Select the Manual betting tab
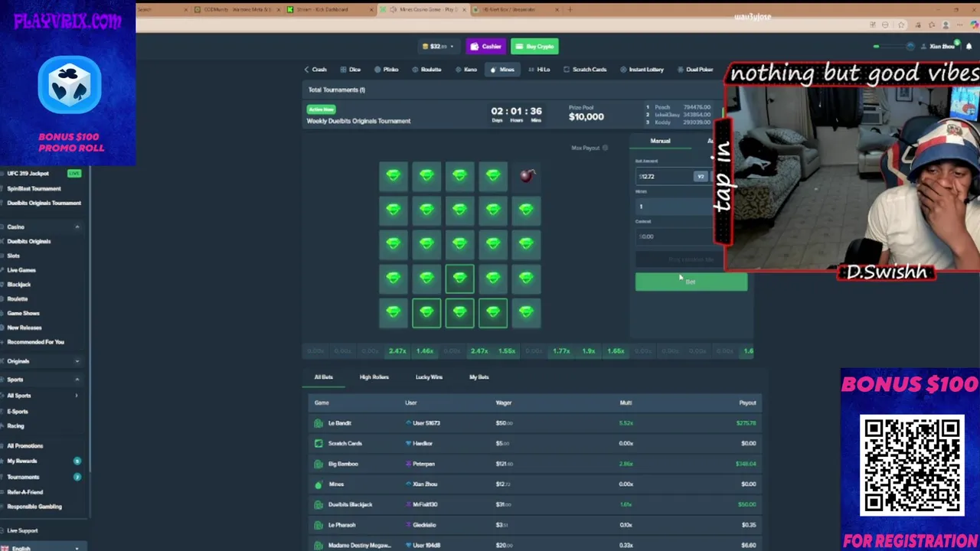 pos(660,141)
